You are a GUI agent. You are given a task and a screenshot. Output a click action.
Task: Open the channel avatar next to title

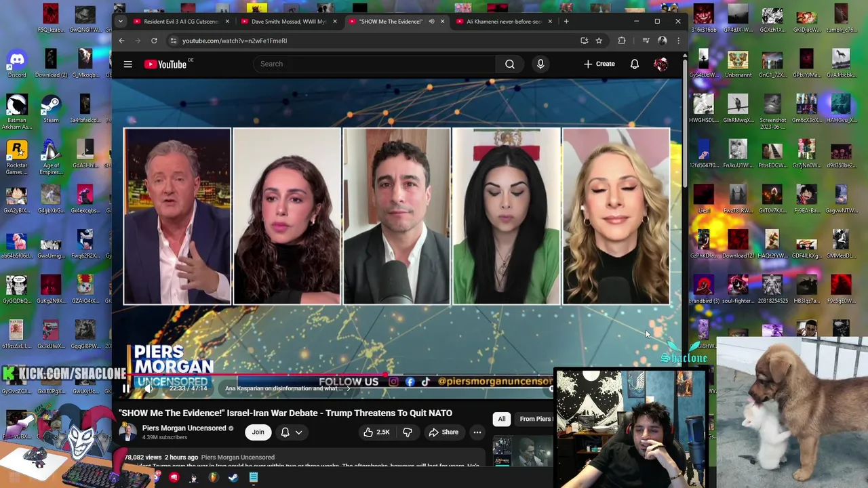127,432
